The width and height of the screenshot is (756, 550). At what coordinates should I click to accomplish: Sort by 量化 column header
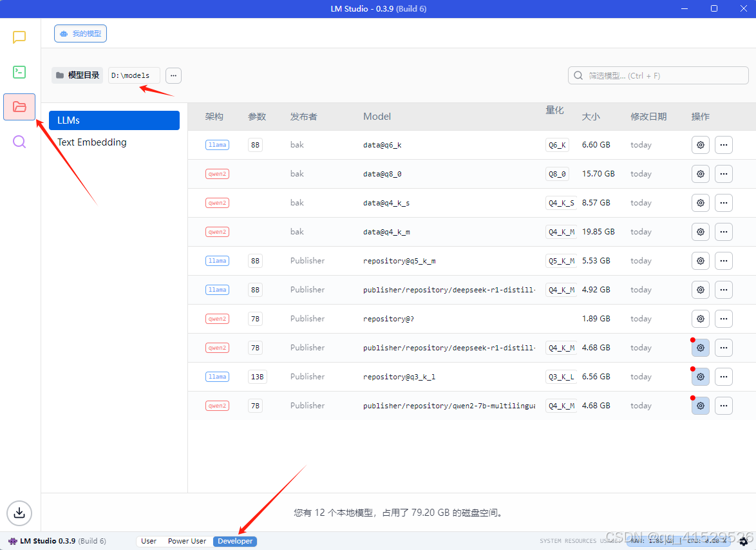(x=554, y=110)
